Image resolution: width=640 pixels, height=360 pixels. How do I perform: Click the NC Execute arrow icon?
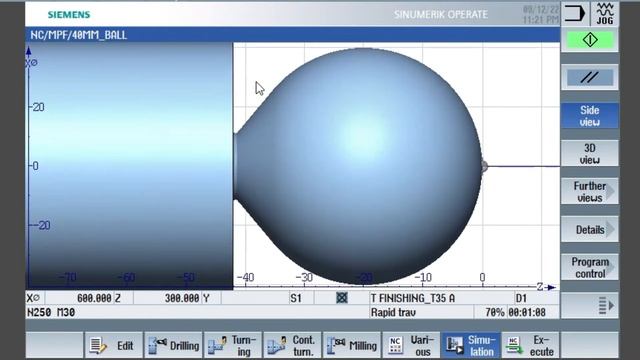coord(514,346)
